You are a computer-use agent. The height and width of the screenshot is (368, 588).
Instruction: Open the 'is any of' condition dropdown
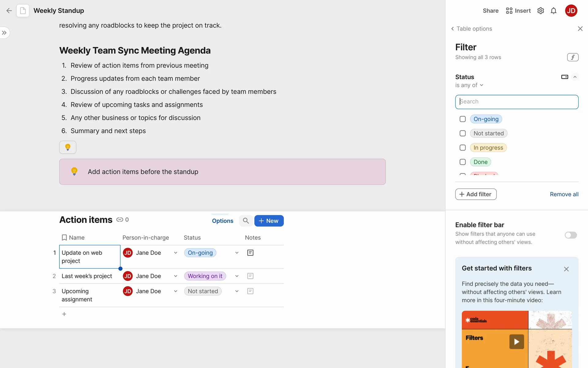click(x=469, y=85)
